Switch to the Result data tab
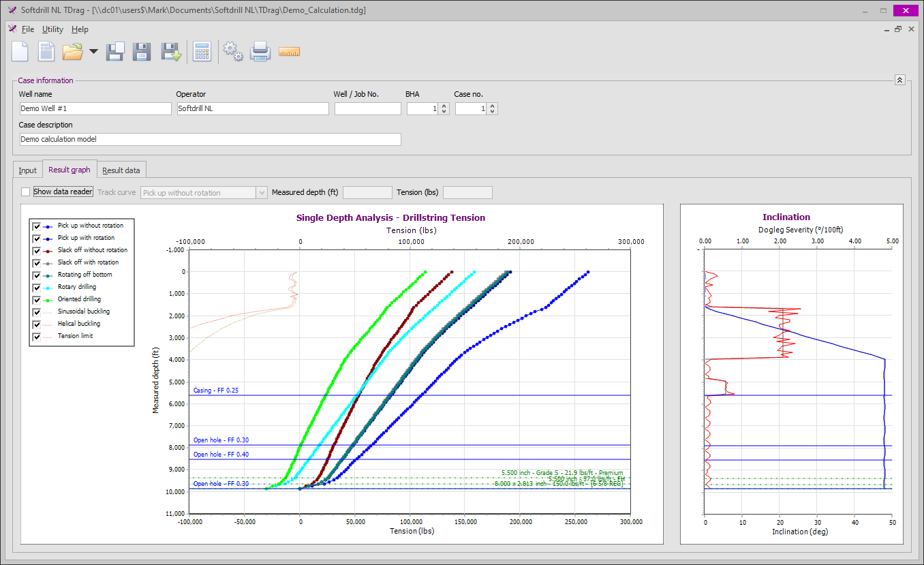The height and width of the screenshot is (565, 924). (x=121, y=170)
